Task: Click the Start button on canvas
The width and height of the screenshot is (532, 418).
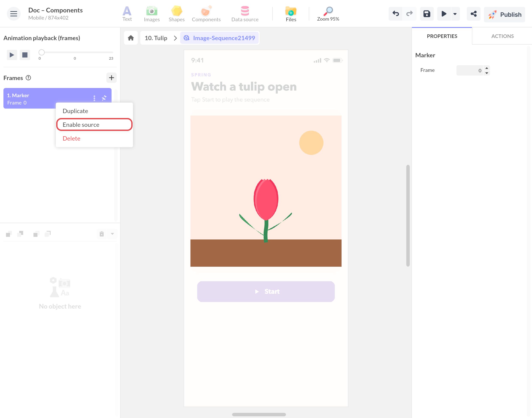Action: pyautogui.click(x=266, y=291)
